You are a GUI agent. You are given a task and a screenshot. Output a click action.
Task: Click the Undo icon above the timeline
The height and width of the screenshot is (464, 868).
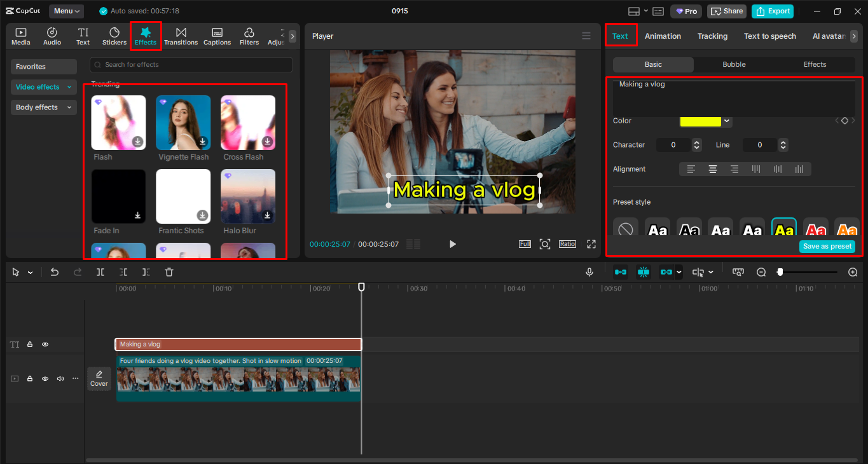click(x=54, y=272)
